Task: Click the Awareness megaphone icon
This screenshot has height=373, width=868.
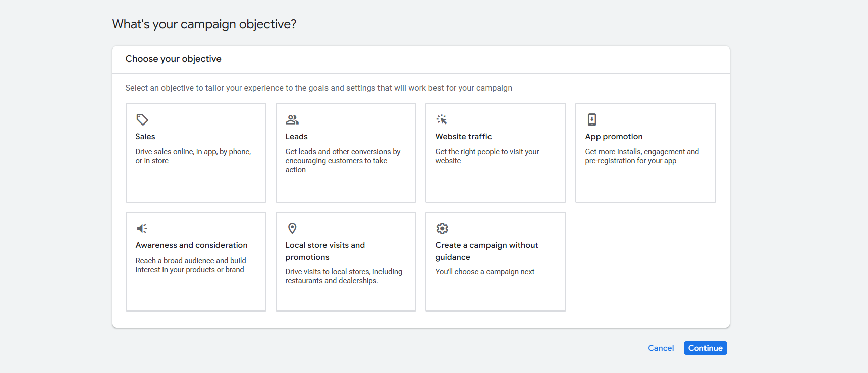Action: tap(142, 228)
